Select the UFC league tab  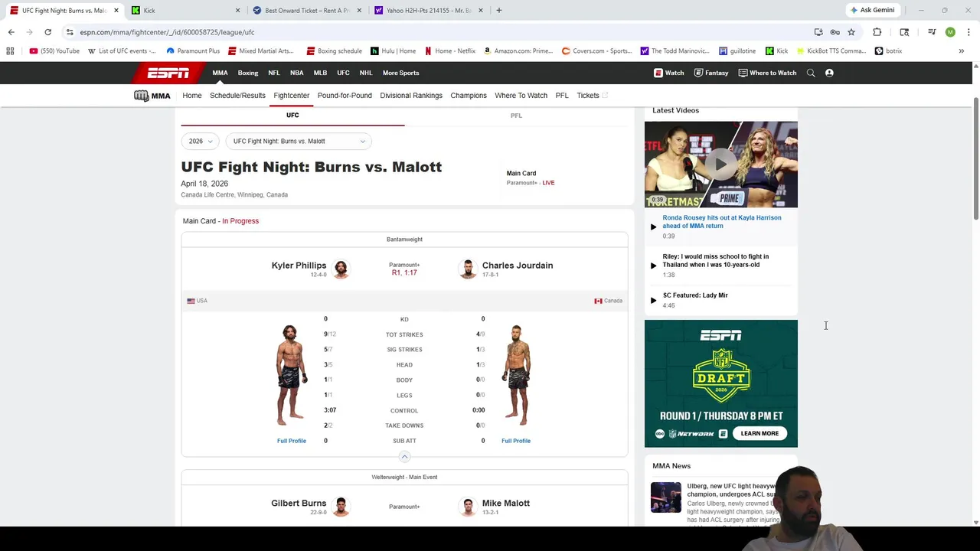coord(292,116)
